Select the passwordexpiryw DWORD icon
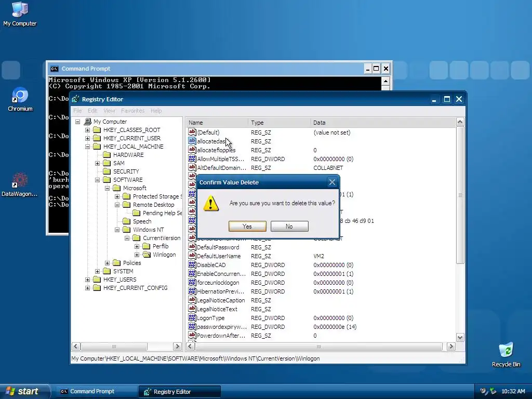The width and height of the screenshot is (532, 399). (x=192, y=326)
